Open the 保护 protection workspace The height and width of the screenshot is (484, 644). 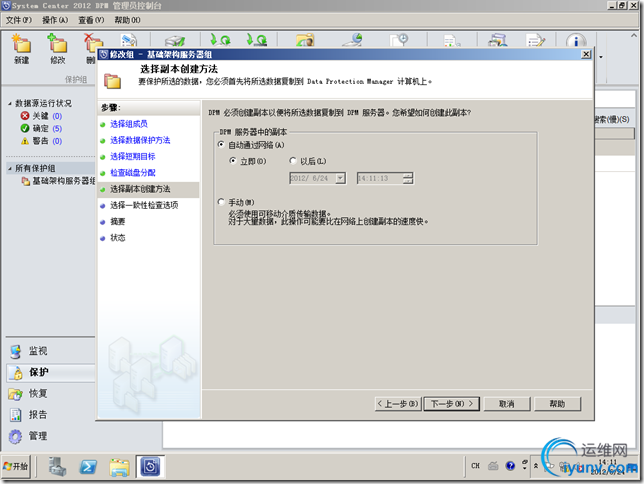(x=51, y=372)
